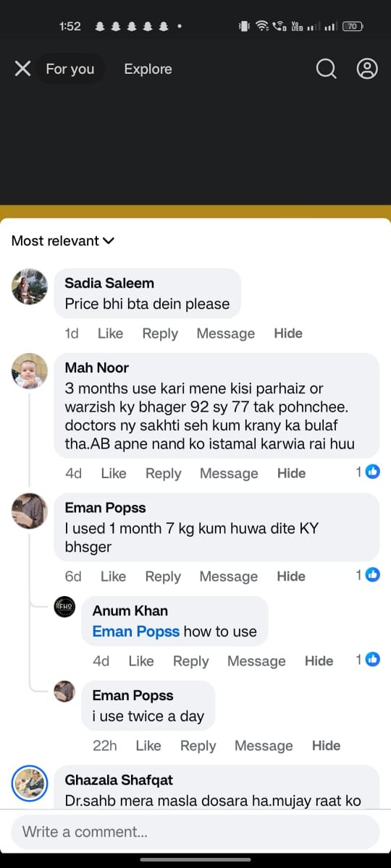Message Eman Popss from 6d comment
The height and width of the screenshot is (868, 391).
229,576
